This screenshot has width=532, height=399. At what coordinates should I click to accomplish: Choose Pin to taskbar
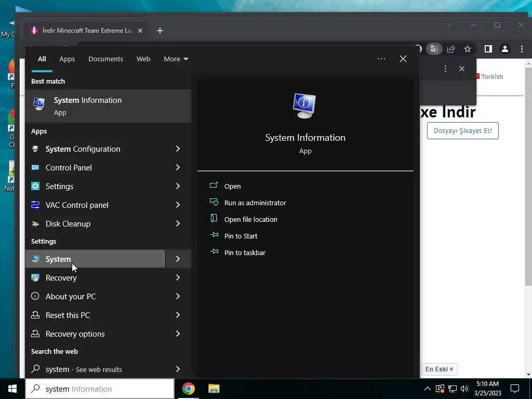(x=245, y=253)
